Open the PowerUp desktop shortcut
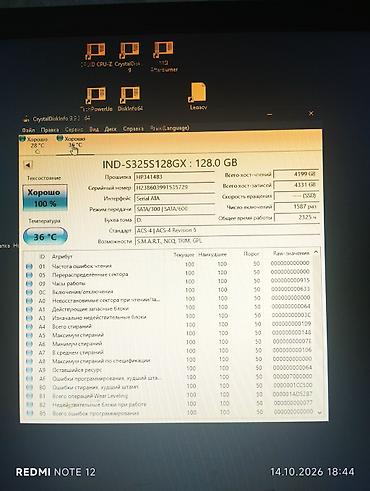The height and width of the screenshot is (491, 370). pyautogui.click(x=96, y=99)
